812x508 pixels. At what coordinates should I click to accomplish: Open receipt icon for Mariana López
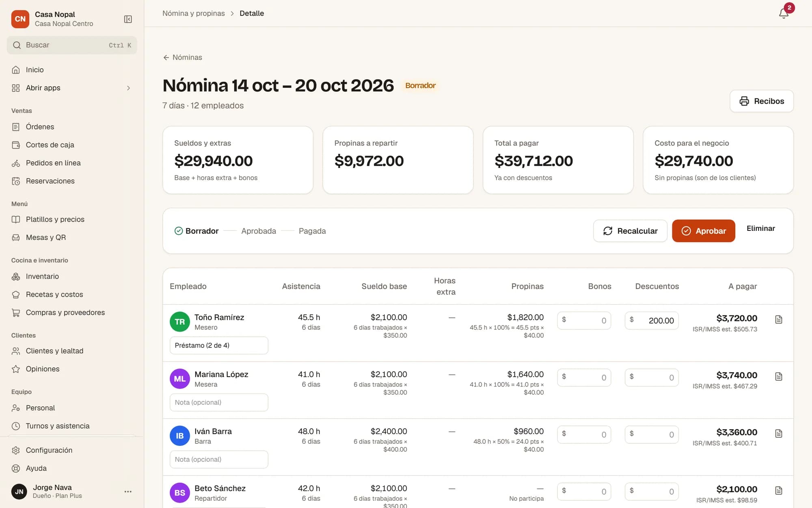[778, 376]
